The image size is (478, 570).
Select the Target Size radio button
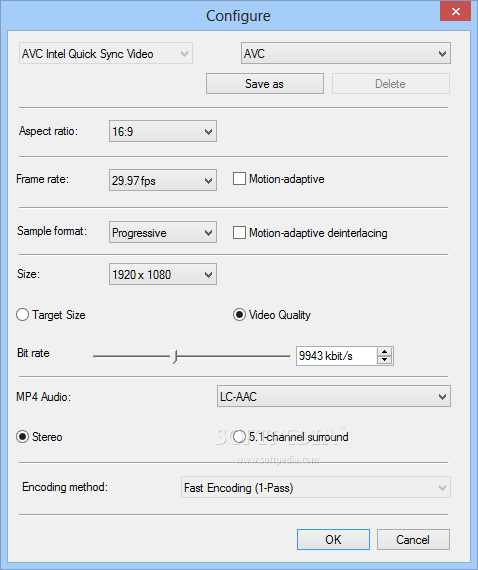(x=23, y=315)
